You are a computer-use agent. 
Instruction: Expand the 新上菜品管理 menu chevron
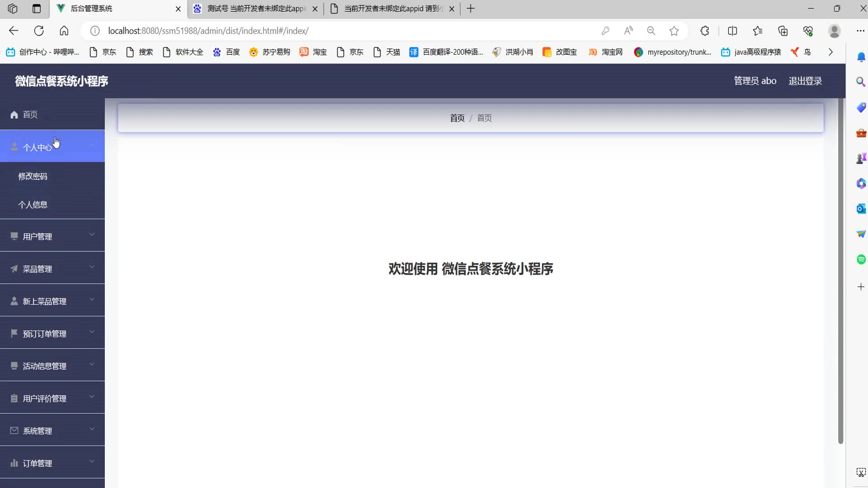[92, 300]
